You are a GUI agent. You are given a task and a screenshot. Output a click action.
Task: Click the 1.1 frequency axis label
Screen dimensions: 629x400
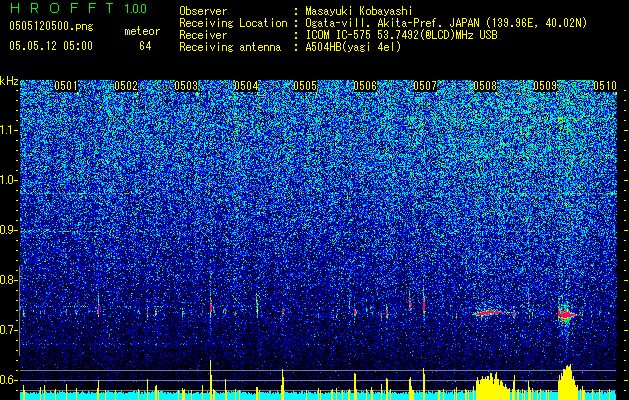coord(9,130)
